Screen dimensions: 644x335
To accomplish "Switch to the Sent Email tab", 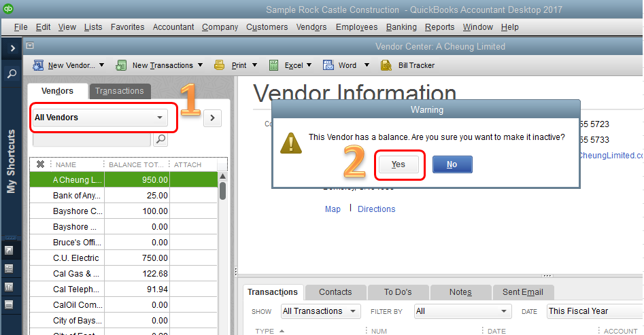I will (523, 292).
